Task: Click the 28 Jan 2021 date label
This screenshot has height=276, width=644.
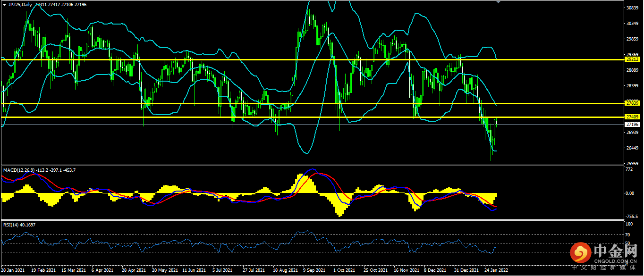Action: (x=13, y=270)
